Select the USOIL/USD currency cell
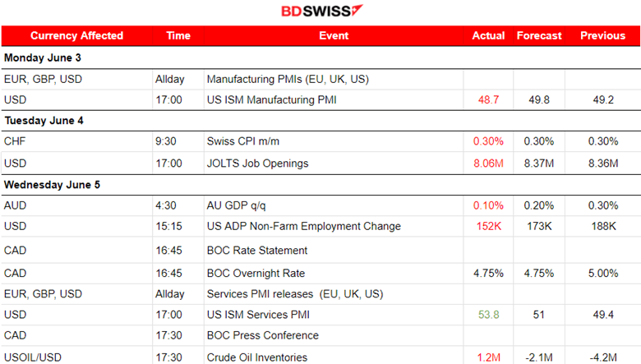Viewport: 641px width, 364px height. [32, 357]
